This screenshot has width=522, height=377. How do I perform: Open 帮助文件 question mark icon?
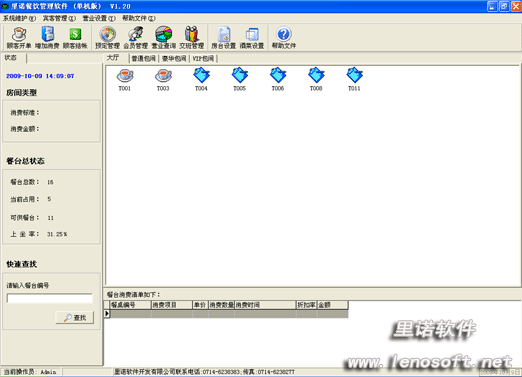point(284,38)
